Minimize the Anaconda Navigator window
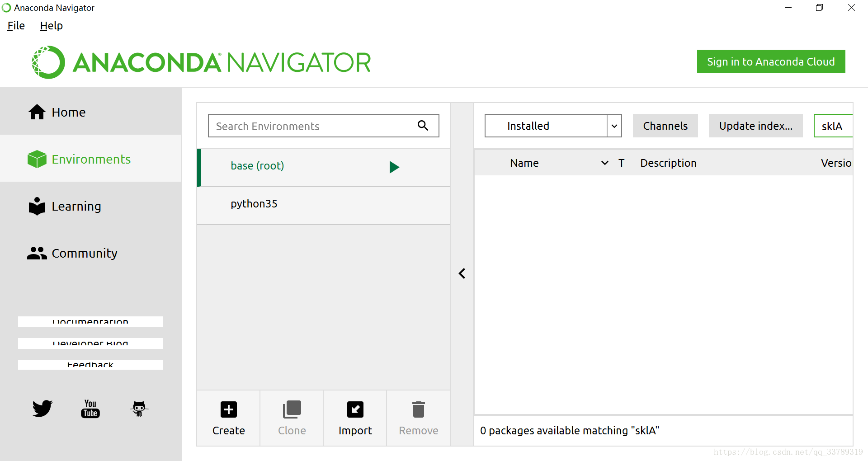868x461 pixels. [788, 8]
